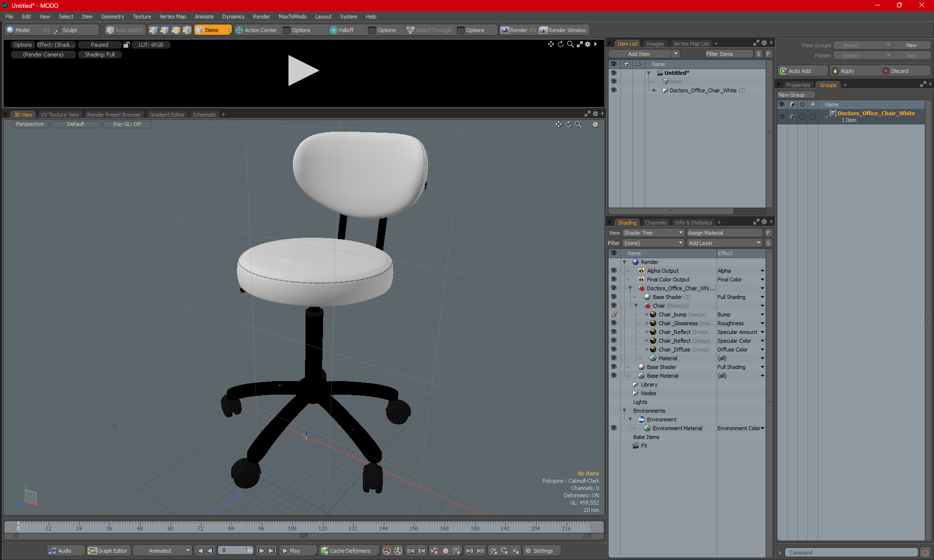
Task: Select Vertices selection mode icon
Action: click(153, 30)
